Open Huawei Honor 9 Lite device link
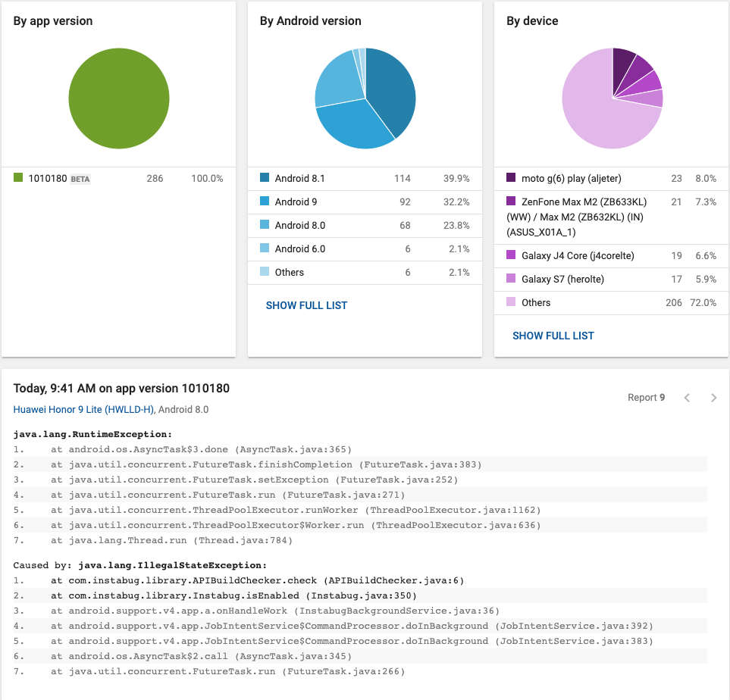730x700 pixels. (x=83, y=410)
